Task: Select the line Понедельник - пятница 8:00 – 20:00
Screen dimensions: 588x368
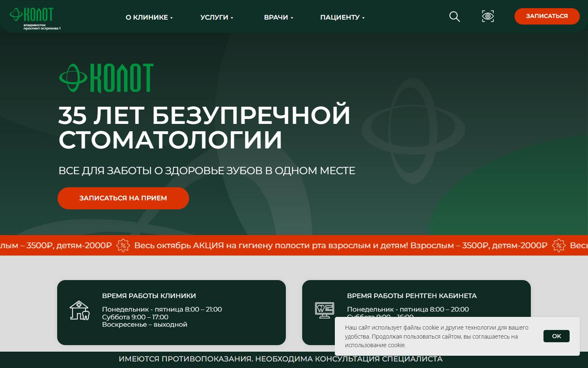Action: pyautogui.click(x=408, y=309)
